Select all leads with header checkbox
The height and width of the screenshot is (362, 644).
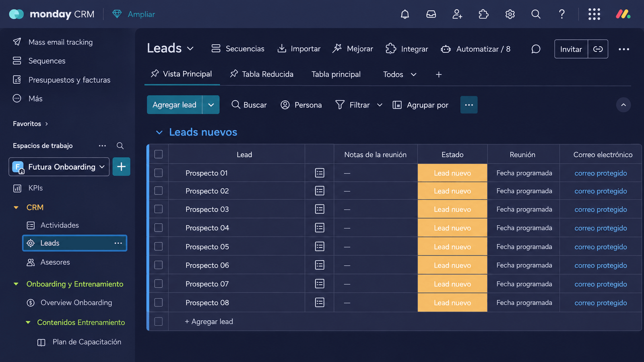point(159,154)
